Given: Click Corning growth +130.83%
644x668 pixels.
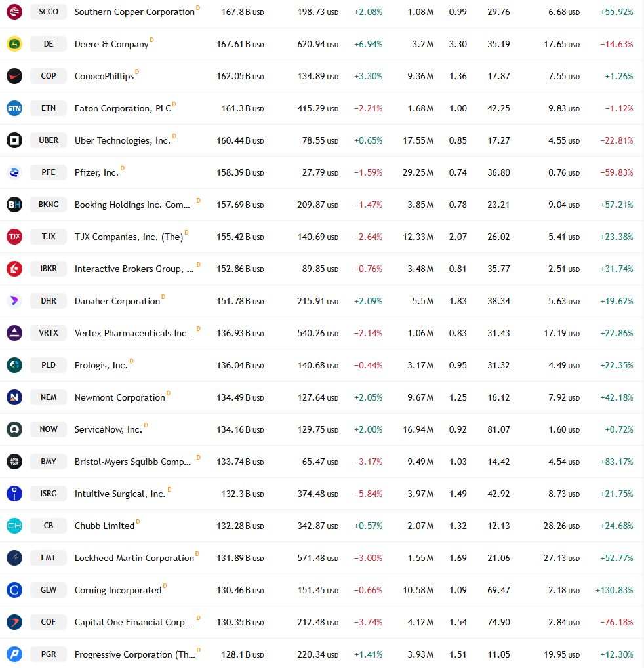Looking at the screenshot, I should click(614, 590).
